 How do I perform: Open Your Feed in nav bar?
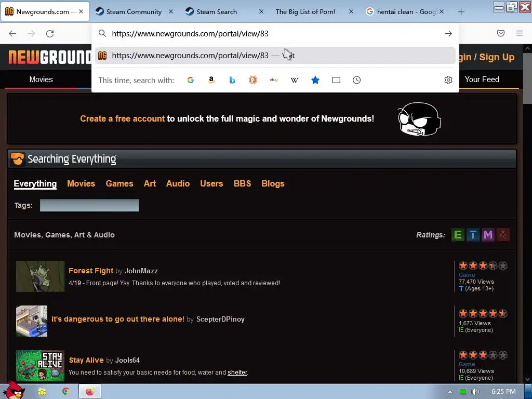[x=482, y=79]
